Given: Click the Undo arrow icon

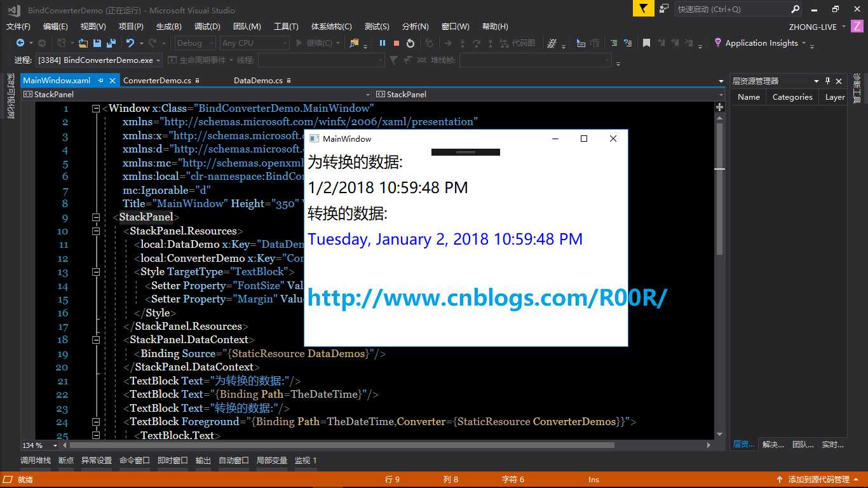Looking at the screenshot, I should (x=130, y=43).
